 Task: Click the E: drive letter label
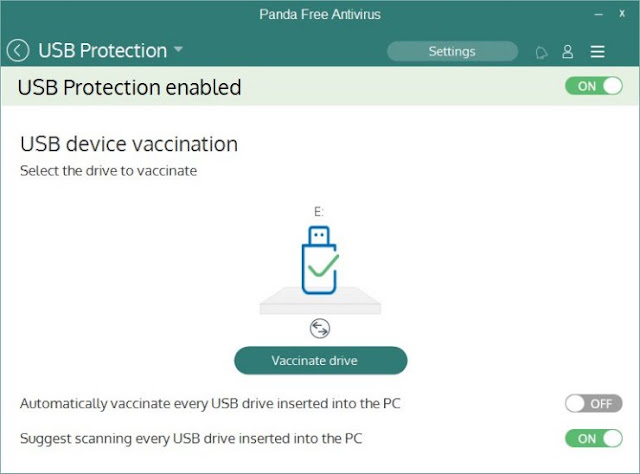tap(319, 211)
